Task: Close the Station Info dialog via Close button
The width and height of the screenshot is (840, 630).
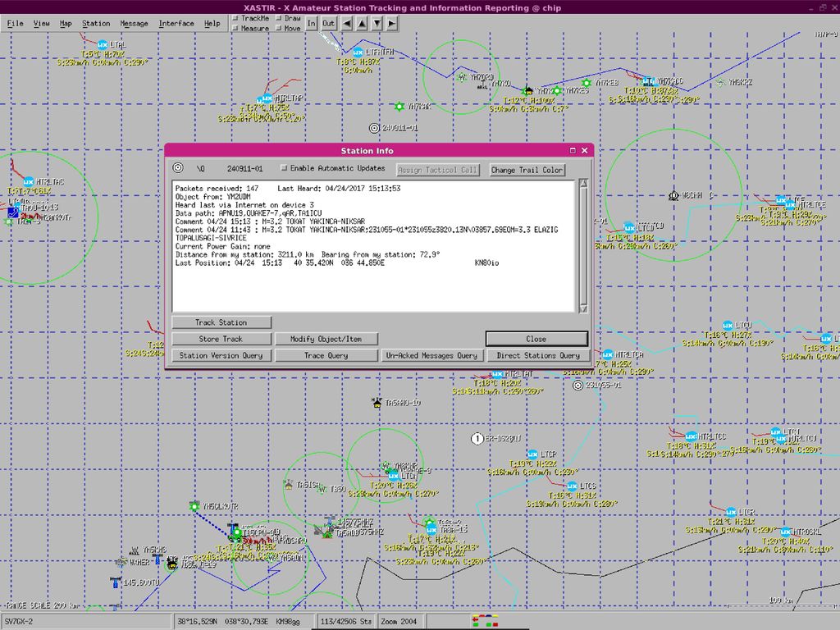Action: pos(536,339)
